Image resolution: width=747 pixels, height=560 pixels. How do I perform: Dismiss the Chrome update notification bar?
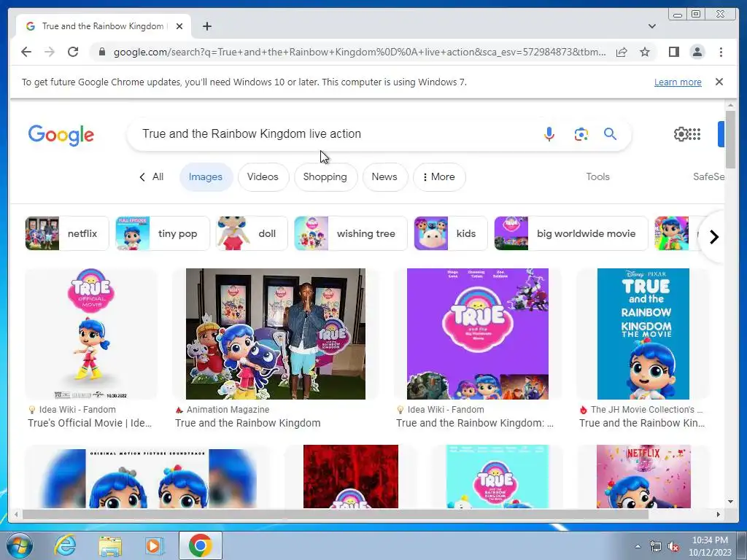point(719,82)
